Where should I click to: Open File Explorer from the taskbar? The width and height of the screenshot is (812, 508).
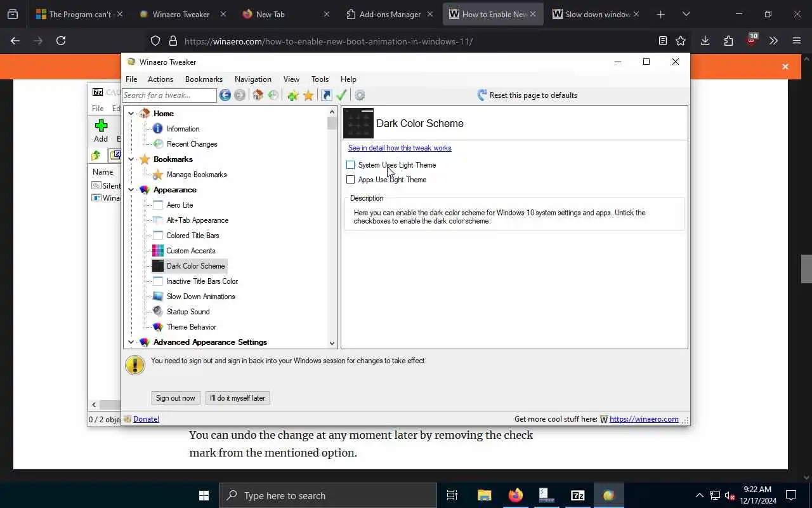[485, 495]
